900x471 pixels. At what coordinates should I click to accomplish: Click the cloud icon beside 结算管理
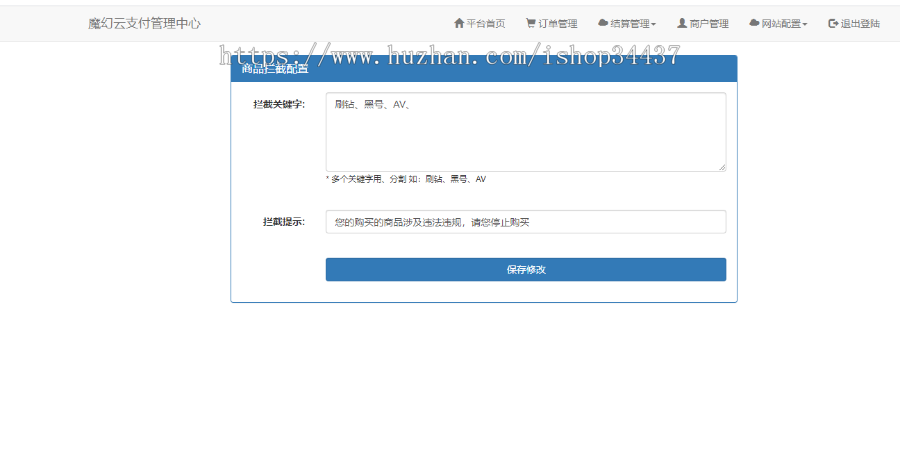coord(603,23)
